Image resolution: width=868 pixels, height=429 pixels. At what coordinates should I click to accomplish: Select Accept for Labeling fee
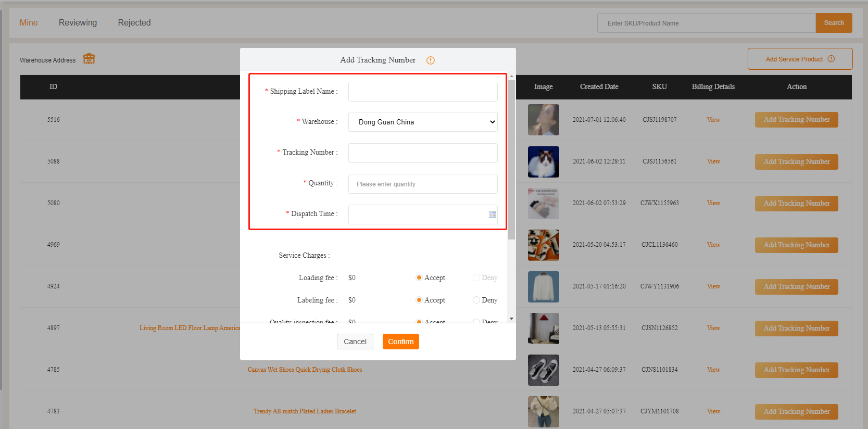pos(419,300)
